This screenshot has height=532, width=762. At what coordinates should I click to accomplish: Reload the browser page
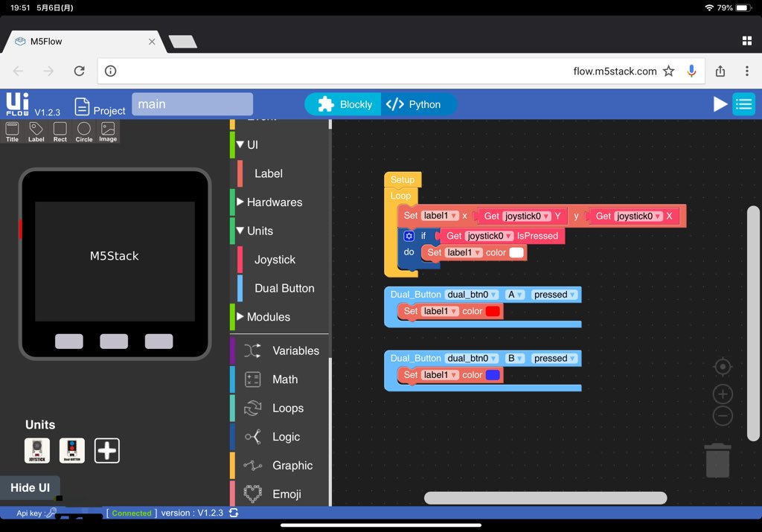pyautogui.click(x=79, y=71)
